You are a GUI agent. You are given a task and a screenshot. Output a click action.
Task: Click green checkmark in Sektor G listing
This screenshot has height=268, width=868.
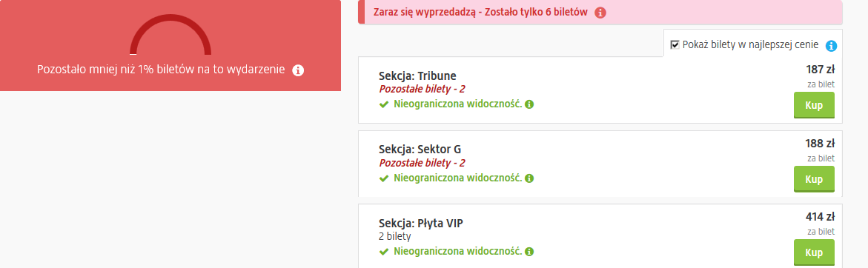[x=384, y=178]
